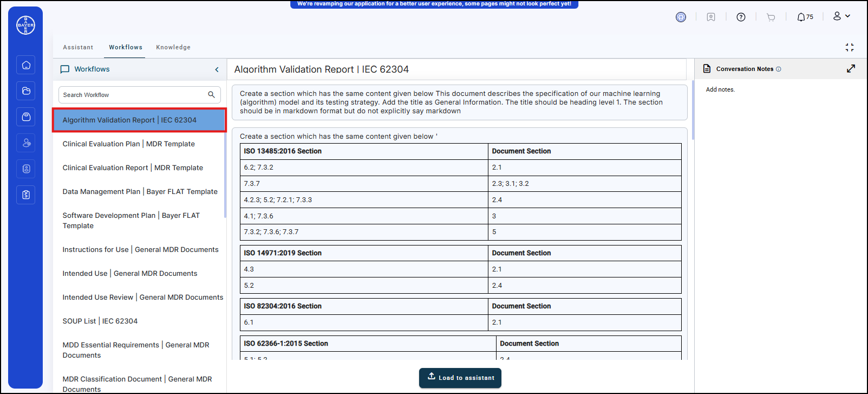868x394 pixels.
Task: Select MDR Classification Document | General MDR Documents
Action: [x=137, y=384]
